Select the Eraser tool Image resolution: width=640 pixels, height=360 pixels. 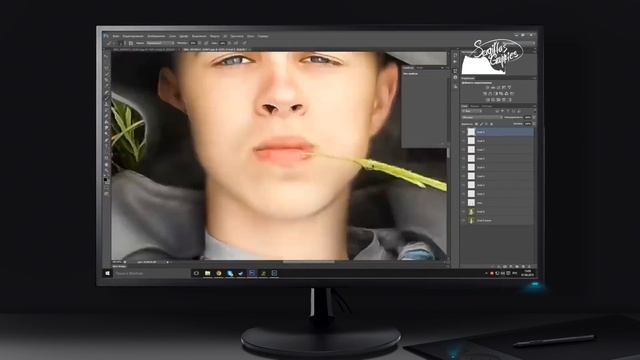click(x=106, y=116)
